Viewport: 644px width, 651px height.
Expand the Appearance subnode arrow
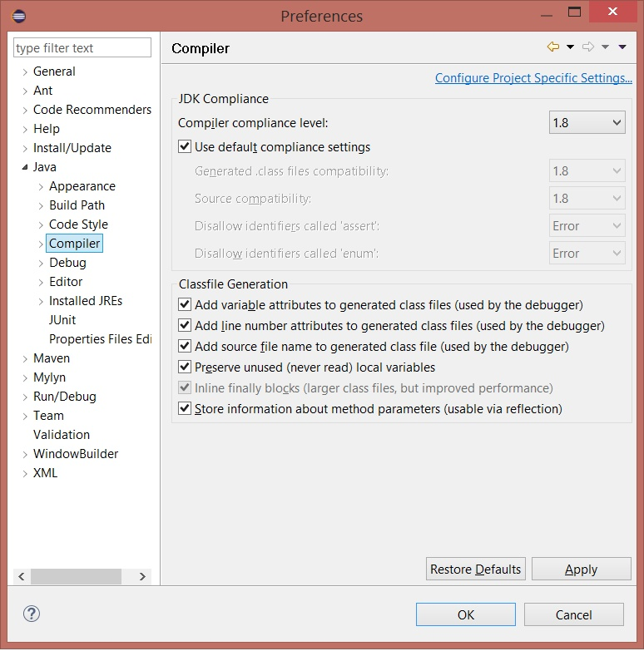[41, 187]
